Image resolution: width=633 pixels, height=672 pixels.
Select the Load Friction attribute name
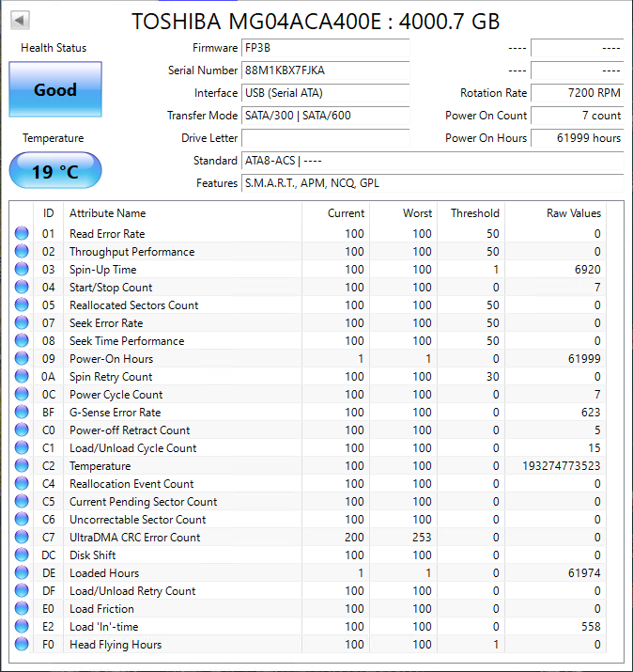(101, 609)
